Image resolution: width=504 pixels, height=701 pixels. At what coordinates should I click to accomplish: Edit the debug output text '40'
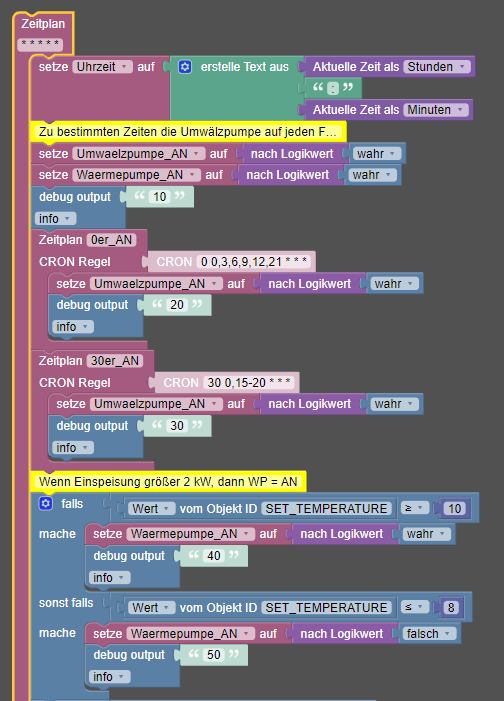[213, 556]
